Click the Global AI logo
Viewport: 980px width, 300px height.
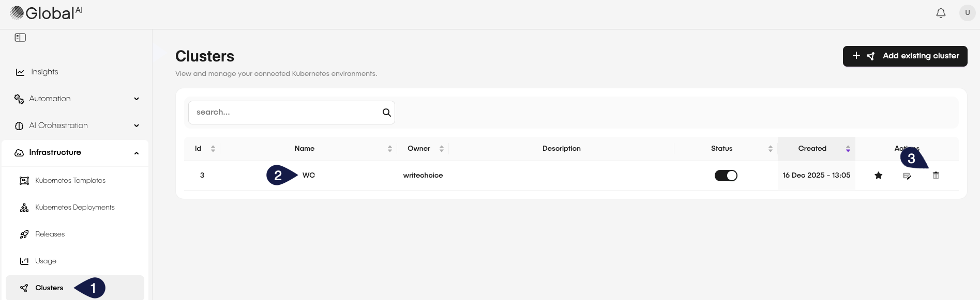[46, 13]
